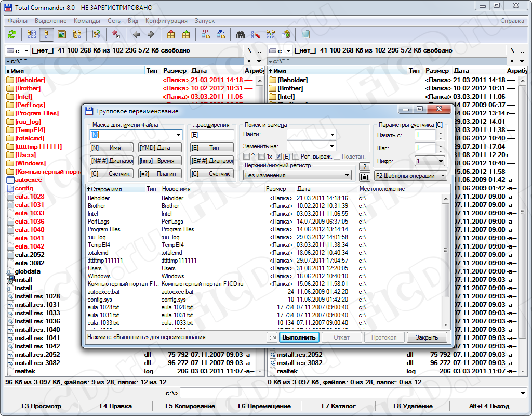
Task: Open the left panel favorites asterisk button
Action: coord(249,61)
